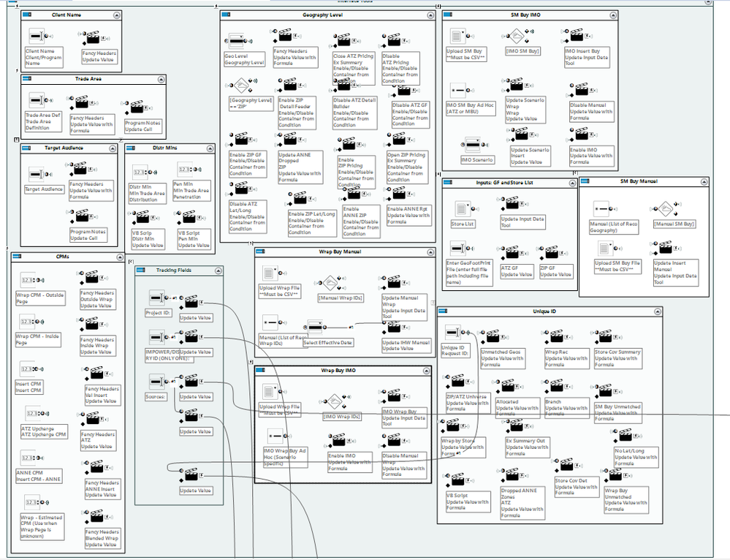The height and width of the screenshot is (560, 730).
Task: Select Program Notes action tool in Trade Area container
Action: point(137,107)
